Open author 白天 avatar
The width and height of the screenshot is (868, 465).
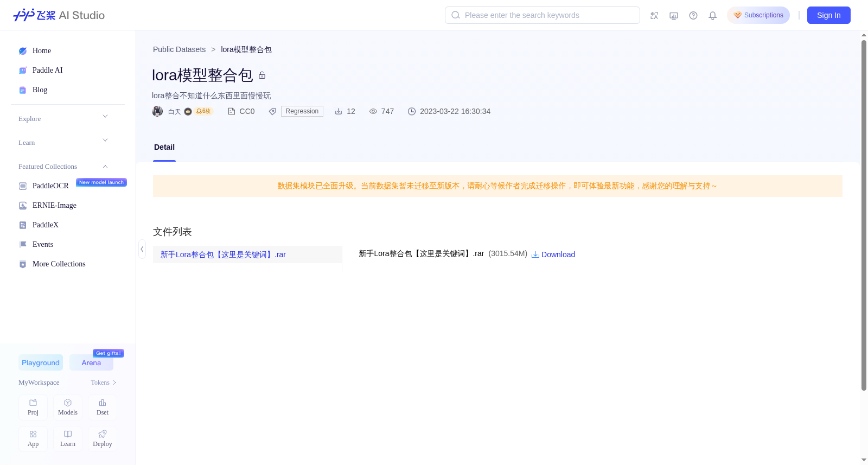(x=157, y=111)
